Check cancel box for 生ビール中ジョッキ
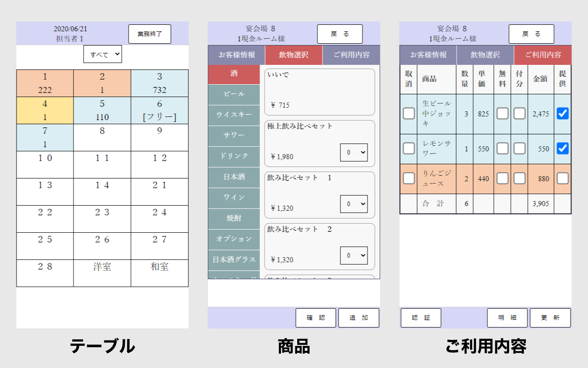This screenshot has width=588, height=368. (x=408, y=114)
